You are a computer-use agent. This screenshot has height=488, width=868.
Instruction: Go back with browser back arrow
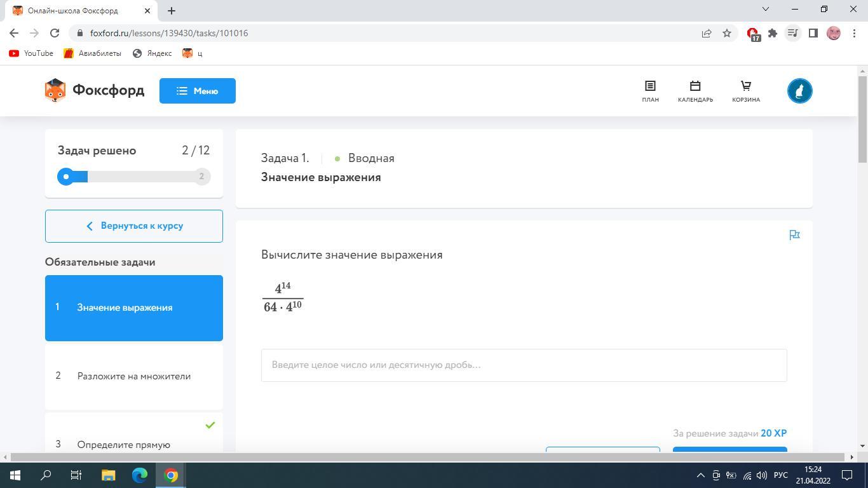pos(14,33)
